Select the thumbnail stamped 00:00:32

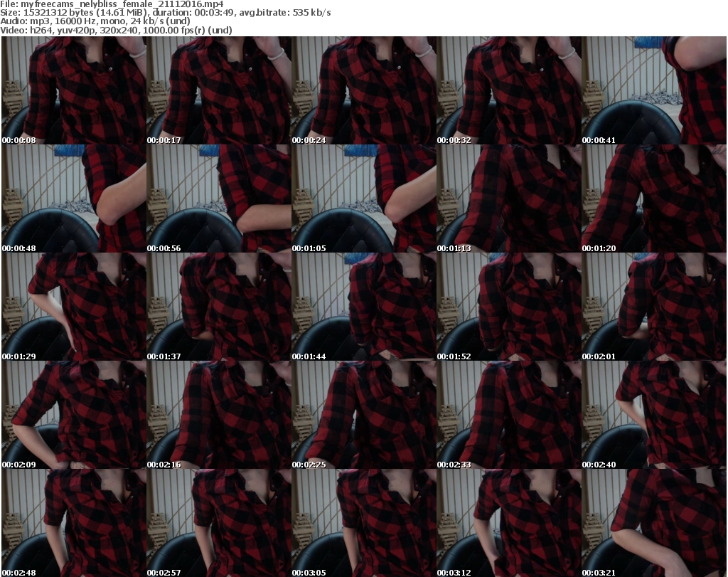tap(509, 90)
